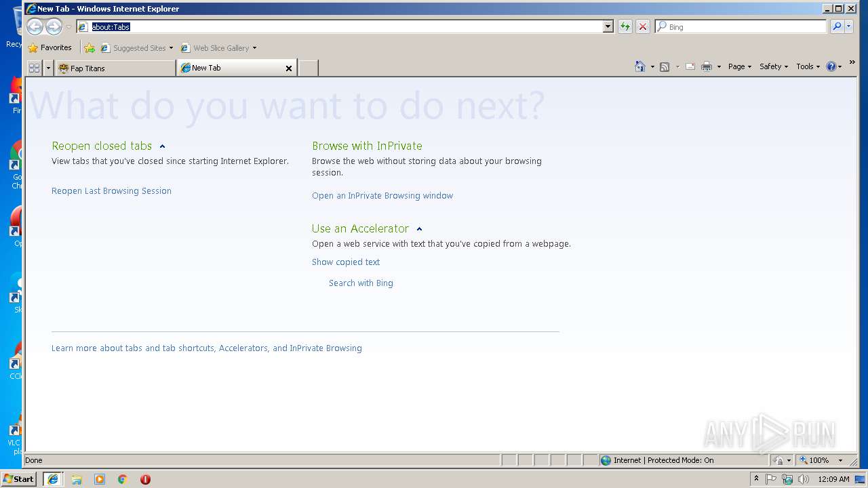Click the Search with Bing accelerator
This screenshot has width=868, height=488.
(361, 283)
